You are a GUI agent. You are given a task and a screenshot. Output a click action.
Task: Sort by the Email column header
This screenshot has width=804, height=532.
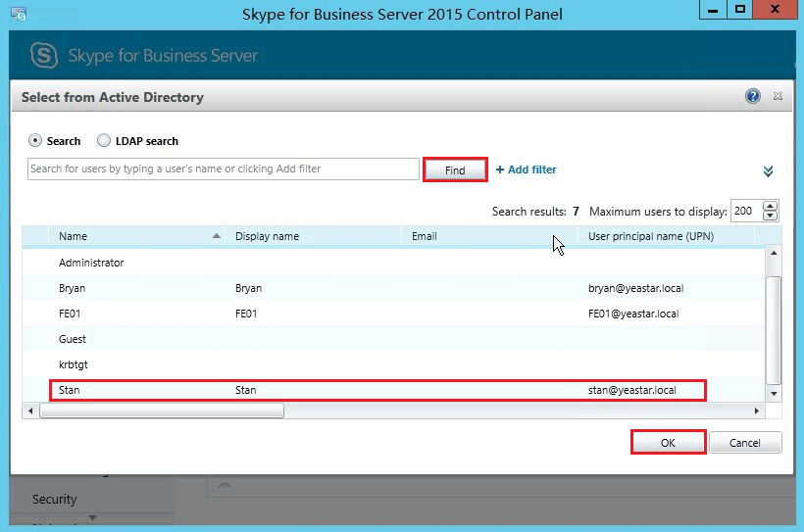[x=489, y=236]
